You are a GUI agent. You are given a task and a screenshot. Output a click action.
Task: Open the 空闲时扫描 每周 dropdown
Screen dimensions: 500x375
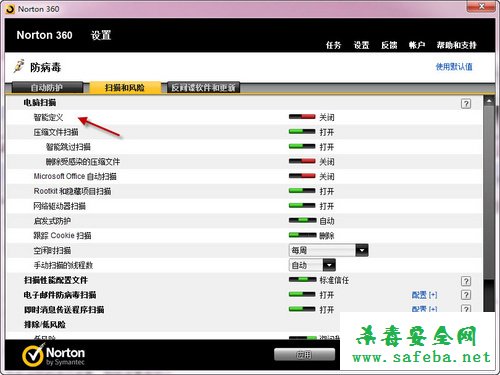[328, 250]
